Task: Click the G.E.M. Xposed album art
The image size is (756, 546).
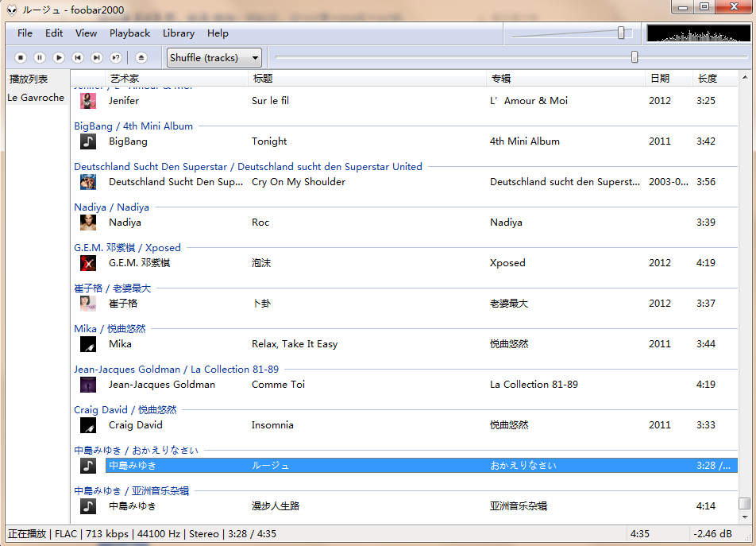Action: (x=87, y=263)
